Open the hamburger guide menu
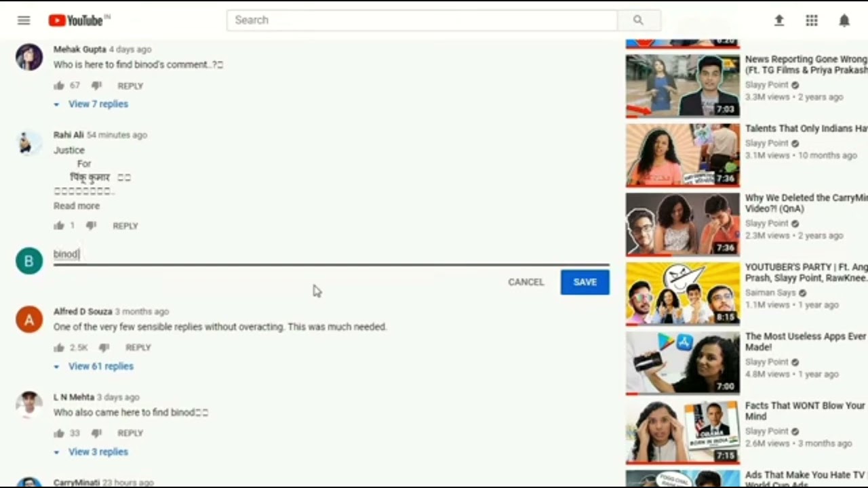868x488 pixels. click(24, 20)
